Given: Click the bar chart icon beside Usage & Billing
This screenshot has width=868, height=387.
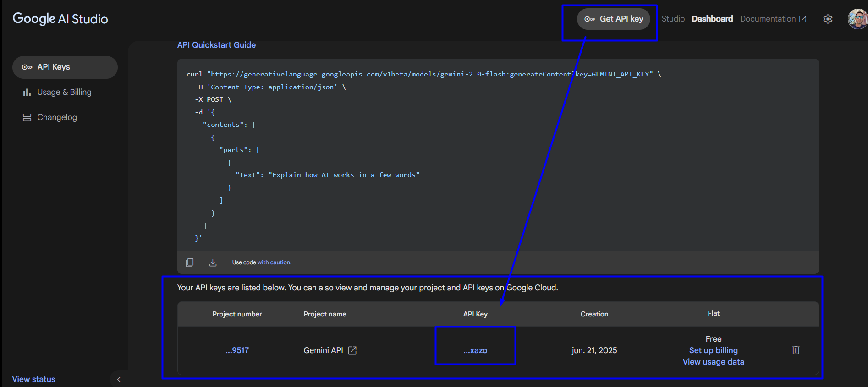Looking at the screenshot, I should pos(27,92).
